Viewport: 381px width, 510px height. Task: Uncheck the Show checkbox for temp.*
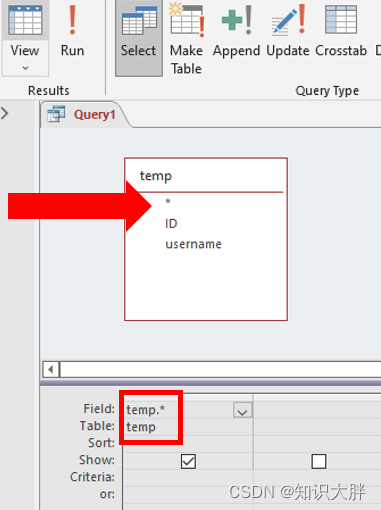pyautogui.click(x=188, y=461)
